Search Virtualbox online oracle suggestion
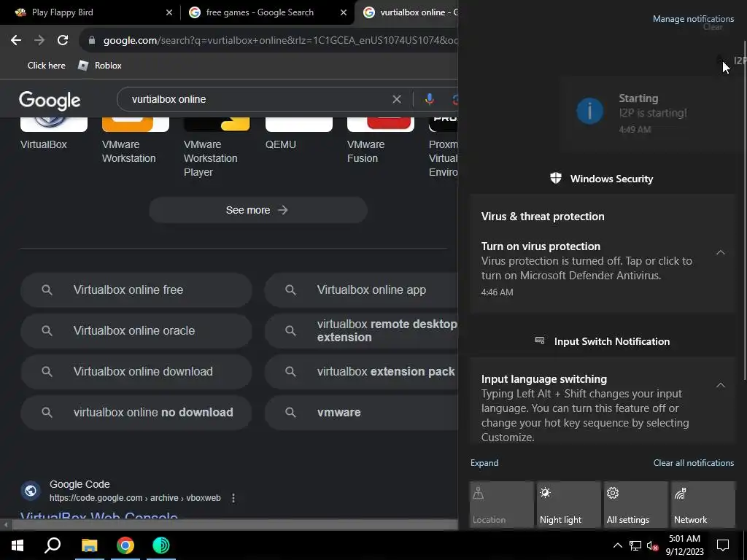The height and width of the screenshot is (560, 747). [x=136, y=330]
